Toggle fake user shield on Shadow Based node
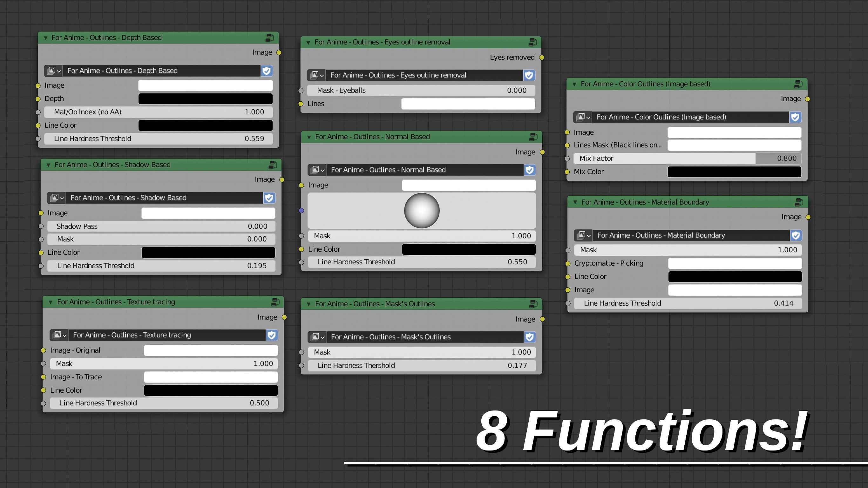Image resolution: width=868 pixels, height=488 pixels. click(269, 198)
